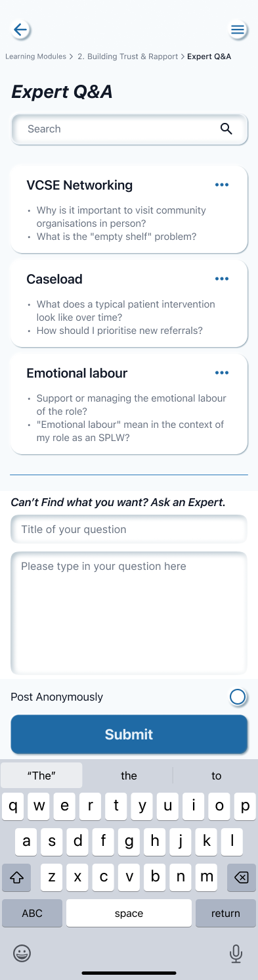Screen dimensions: 258x980
Task: Open VCSE Networking three-dot options
Action: [x=222, y=185]
